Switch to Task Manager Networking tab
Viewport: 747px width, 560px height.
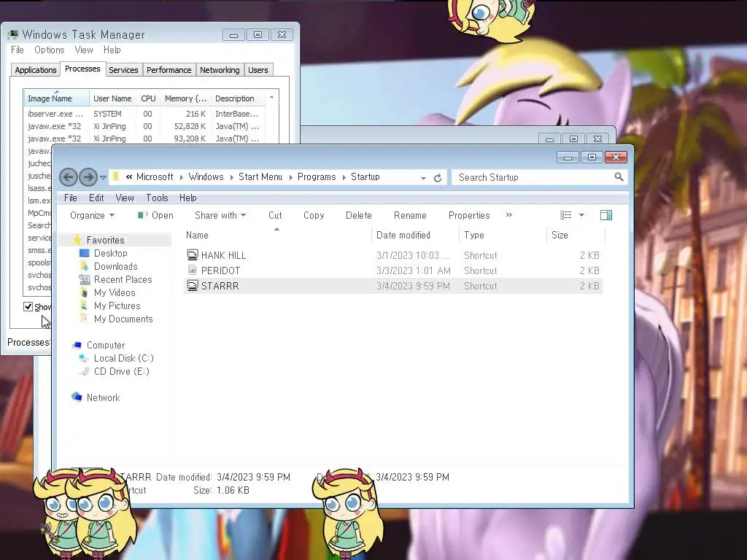click(x=220, y=70)
